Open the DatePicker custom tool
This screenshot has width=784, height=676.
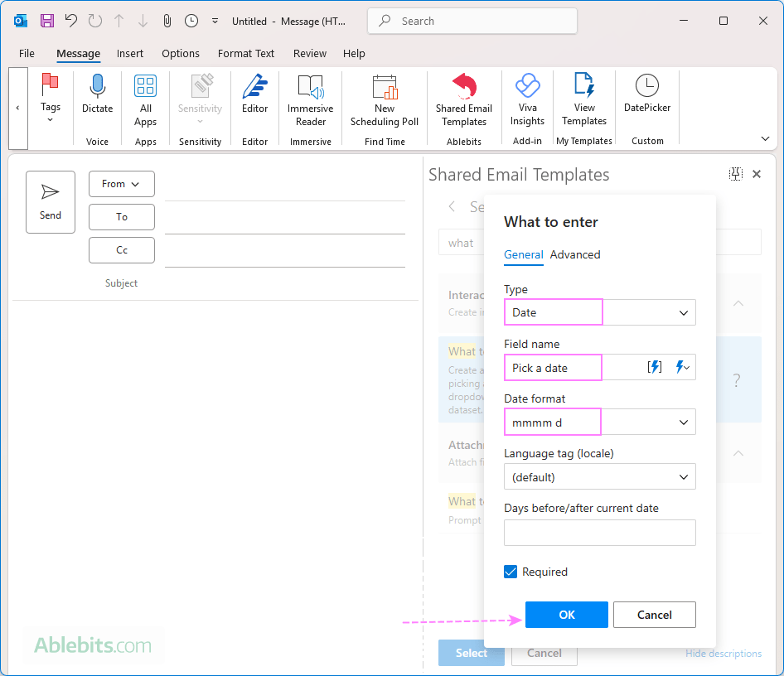pos(647,93)
